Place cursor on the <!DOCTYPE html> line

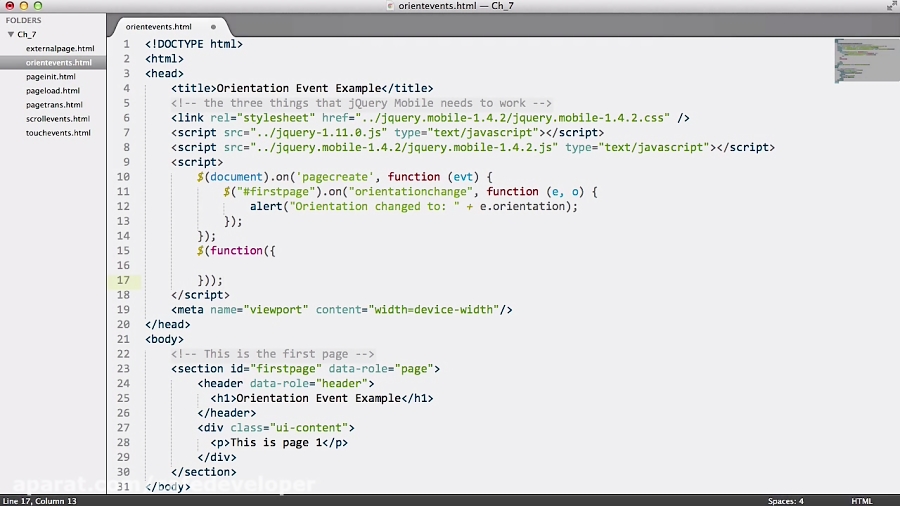point(194,44)
